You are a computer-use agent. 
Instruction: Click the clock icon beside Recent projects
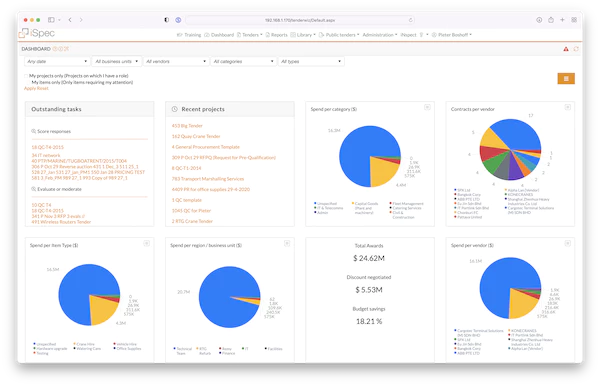pyautogui.click(x=174, y=109)
